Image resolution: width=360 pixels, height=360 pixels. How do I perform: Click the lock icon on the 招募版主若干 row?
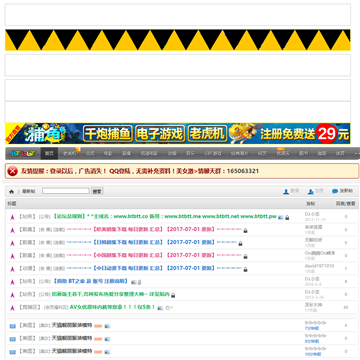coord(173,295)
